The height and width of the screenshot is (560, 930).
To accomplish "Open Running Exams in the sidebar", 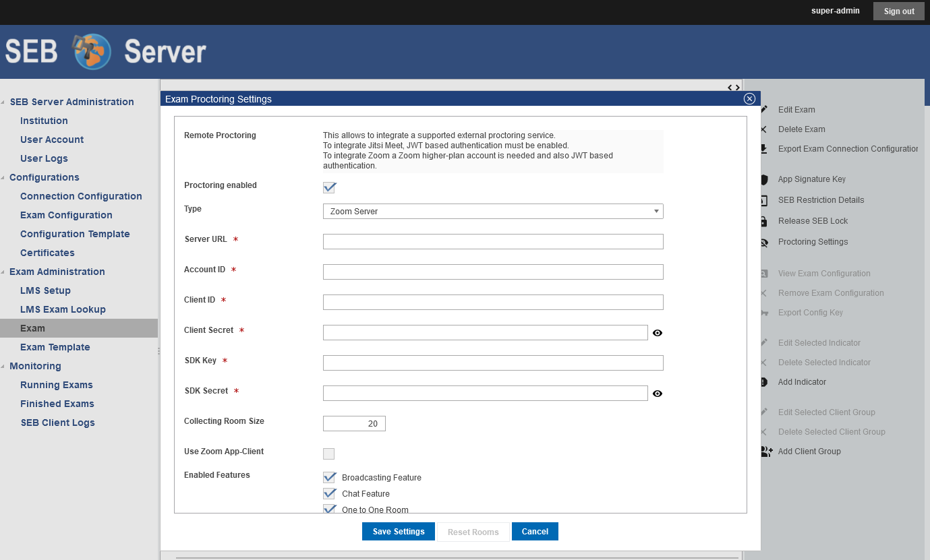I will (x=57, y=385).
